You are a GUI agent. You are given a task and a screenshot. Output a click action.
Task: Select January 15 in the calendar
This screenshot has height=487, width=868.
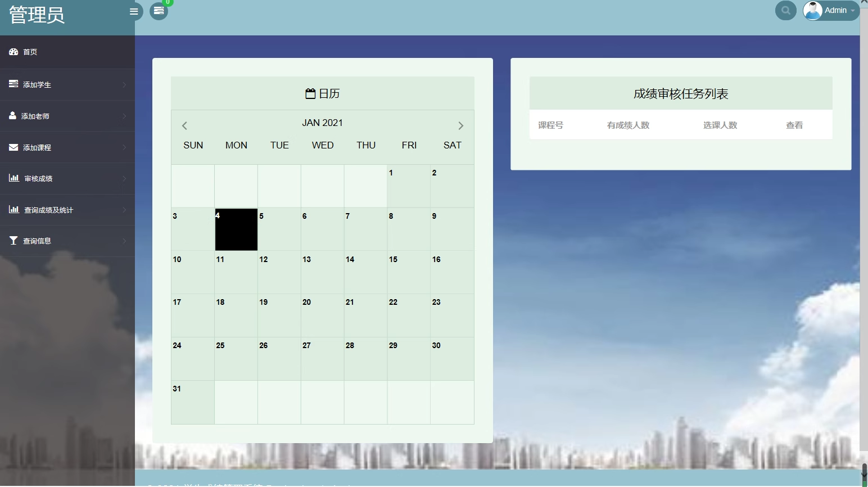(409, 272)
